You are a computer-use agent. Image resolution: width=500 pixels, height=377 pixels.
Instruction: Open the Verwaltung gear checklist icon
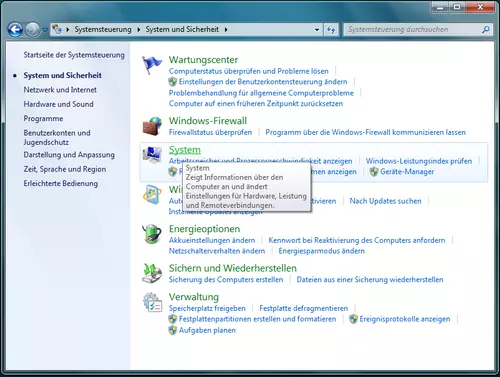[152, 302]
